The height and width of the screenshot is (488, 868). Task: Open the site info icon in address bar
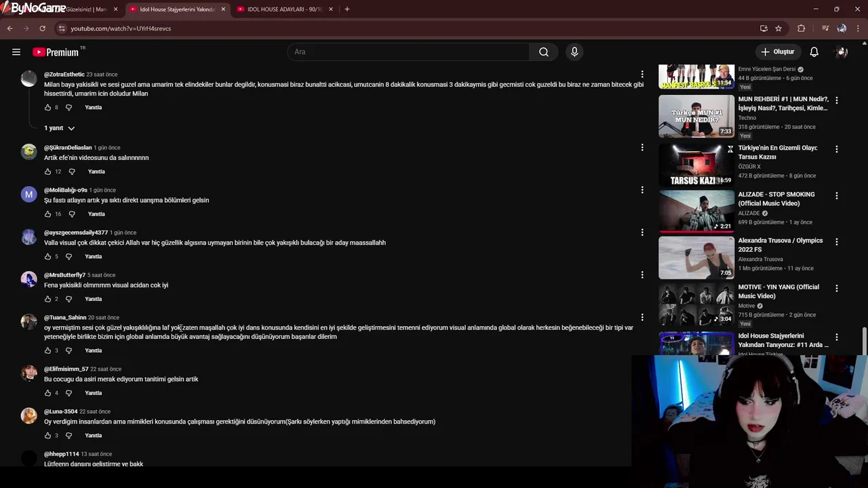coord(62,28)
